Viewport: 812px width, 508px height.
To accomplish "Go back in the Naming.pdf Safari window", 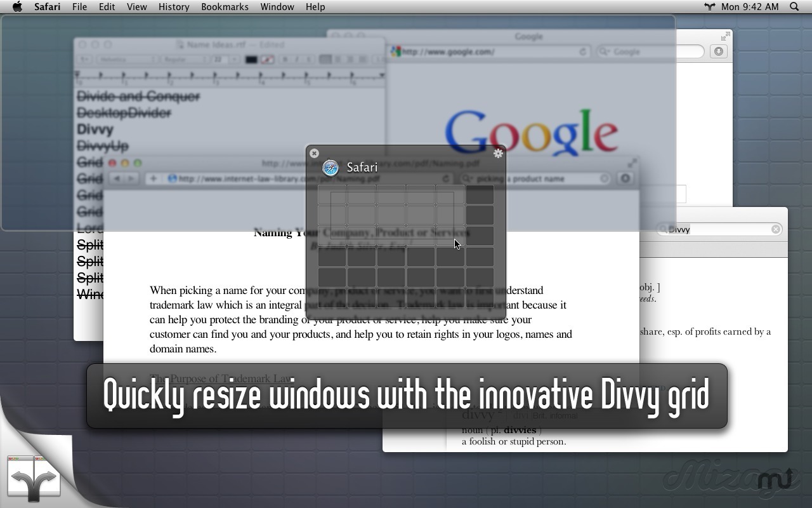I will pyautogui.click(x=117, y=178).
